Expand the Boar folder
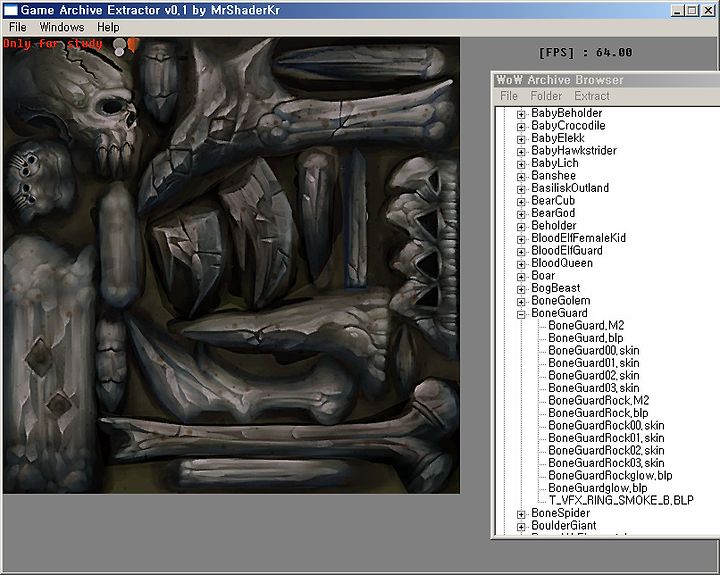The image size is (720, 575). pyautogui.click(x=521, y=276)
